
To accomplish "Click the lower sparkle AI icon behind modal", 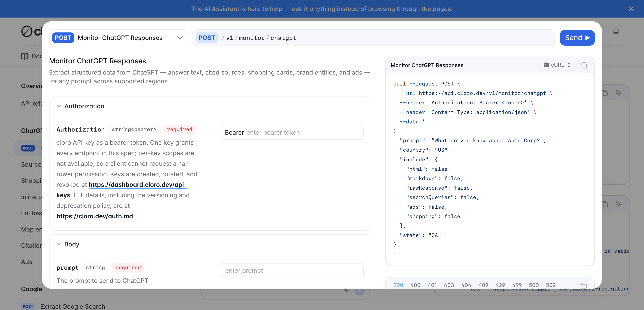I will tap(619, 204).
